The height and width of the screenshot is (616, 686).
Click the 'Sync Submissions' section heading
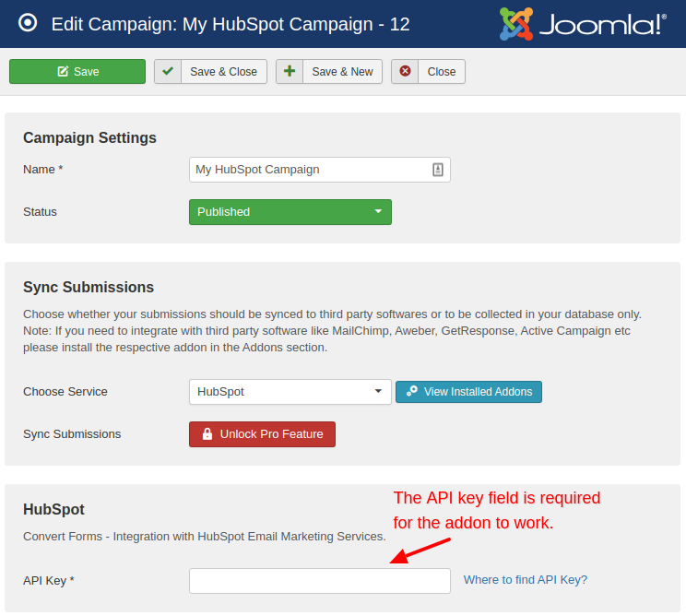tap(89, 288)
